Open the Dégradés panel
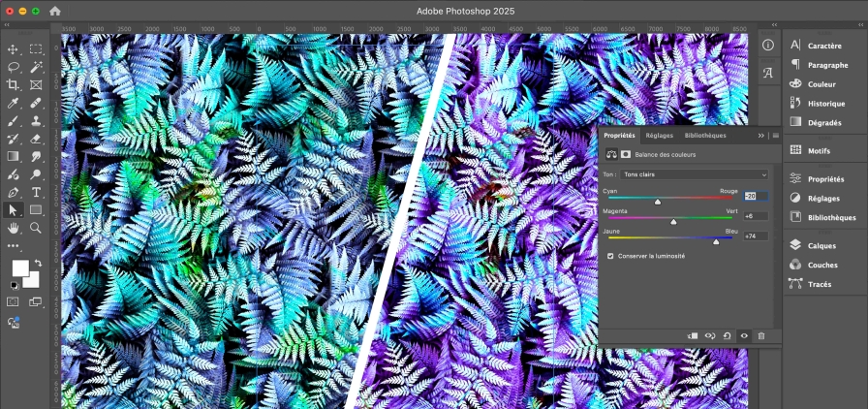The image size is (868, 409). tap(816, 123)
